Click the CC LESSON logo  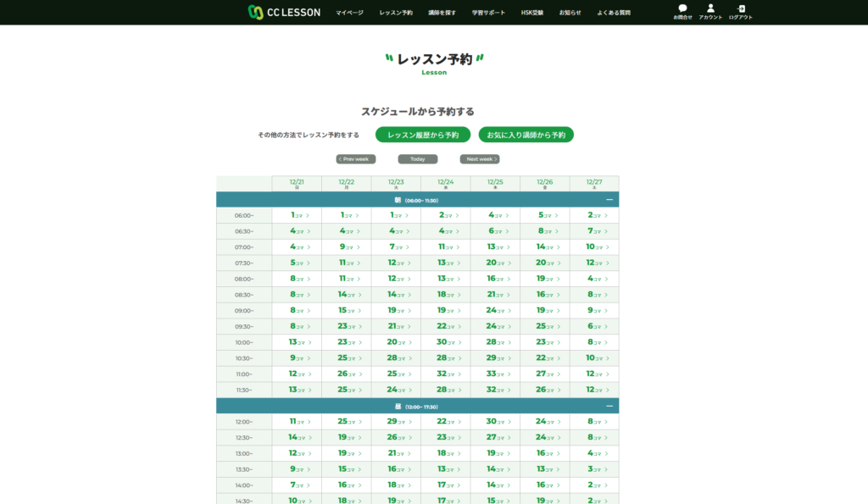[x=284, y=12]
